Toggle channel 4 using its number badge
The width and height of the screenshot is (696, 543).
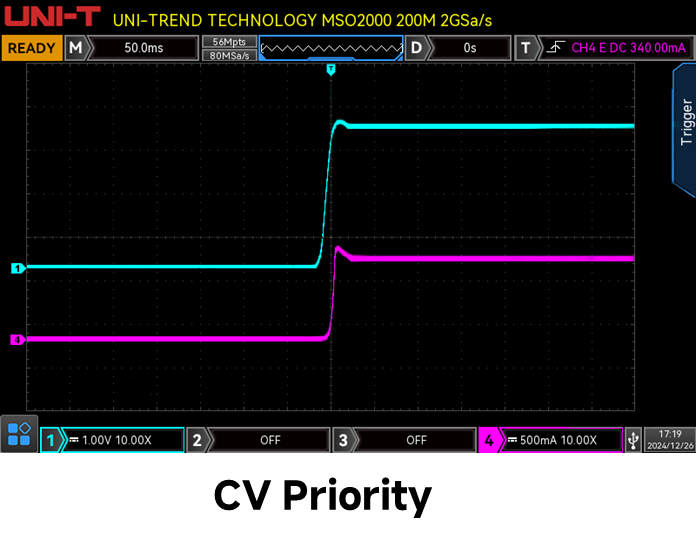[489, 440]
